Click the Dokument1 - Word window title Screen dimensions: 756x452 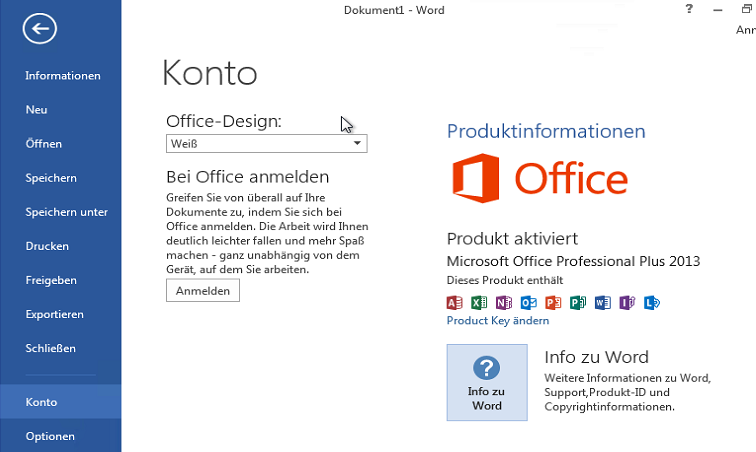tap(394, 10)
